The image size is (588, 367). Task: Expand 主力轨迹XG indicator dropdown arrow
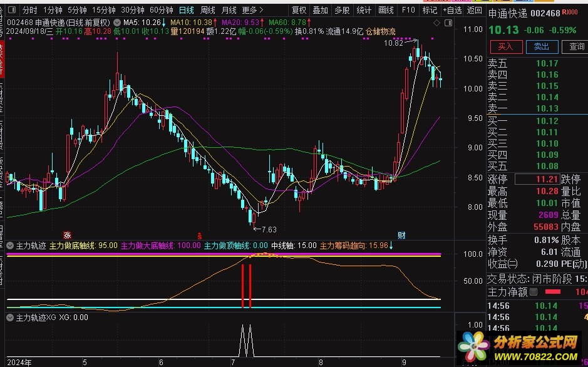(10, 318)
